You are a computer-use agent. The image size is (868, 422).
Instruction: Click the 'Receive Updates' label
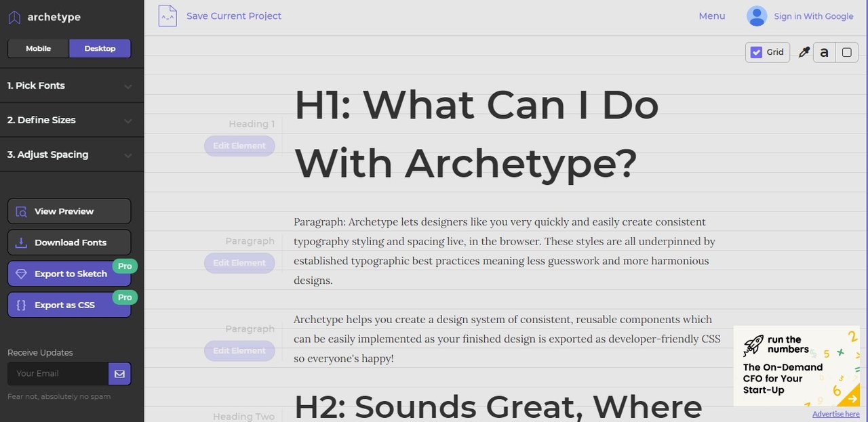40,353
